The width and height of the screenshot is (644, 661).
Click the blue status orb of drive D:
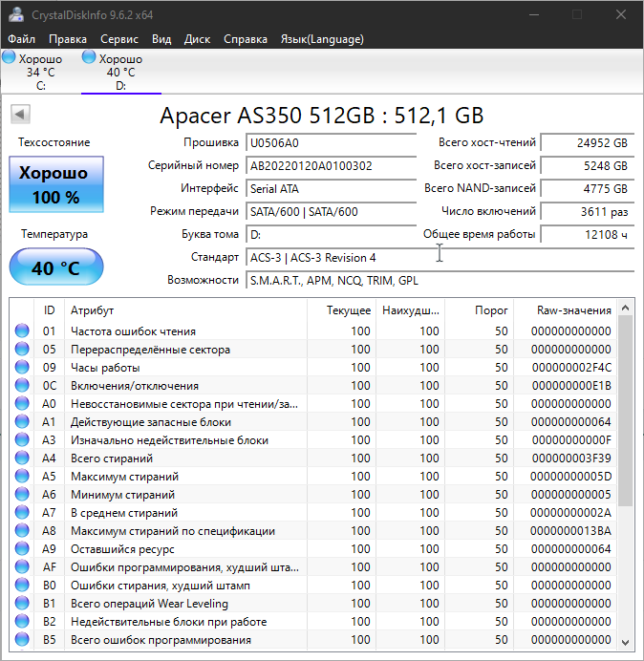[x=90, y=58]
